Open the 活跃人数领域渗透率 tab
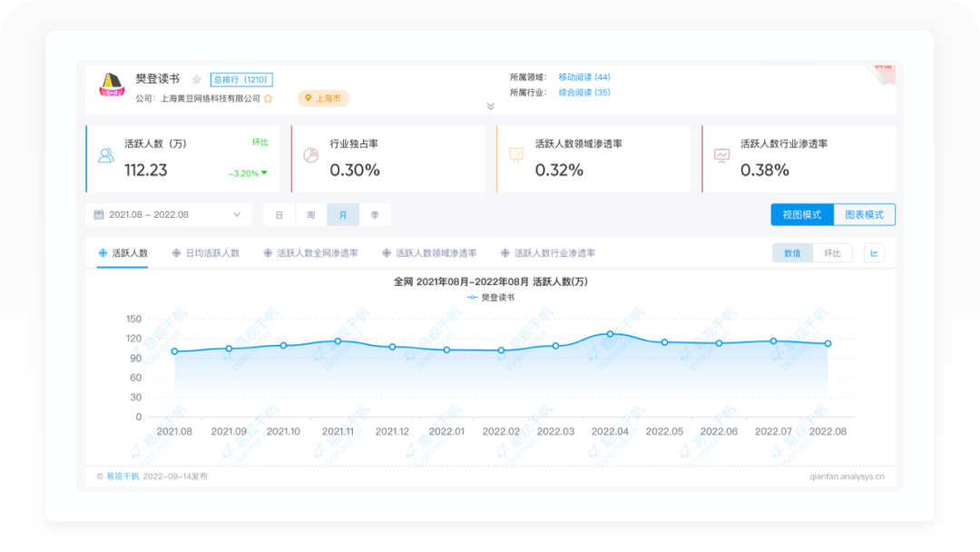980x552 pixels. point(429,253)
